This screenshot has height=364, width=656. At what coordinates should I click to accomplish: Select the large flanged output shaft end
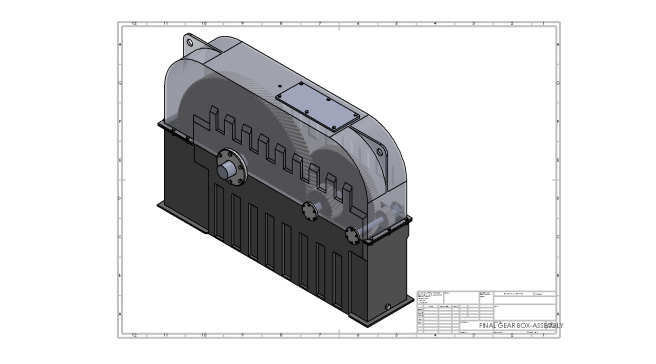click(x=231, y=167)
